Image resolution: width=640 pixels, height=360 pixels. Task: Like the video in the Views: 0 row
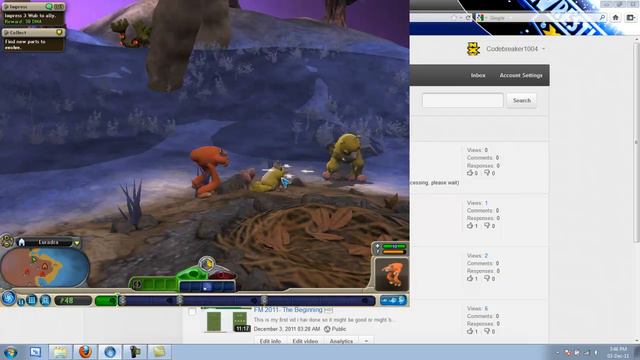(x=470, y=173)
